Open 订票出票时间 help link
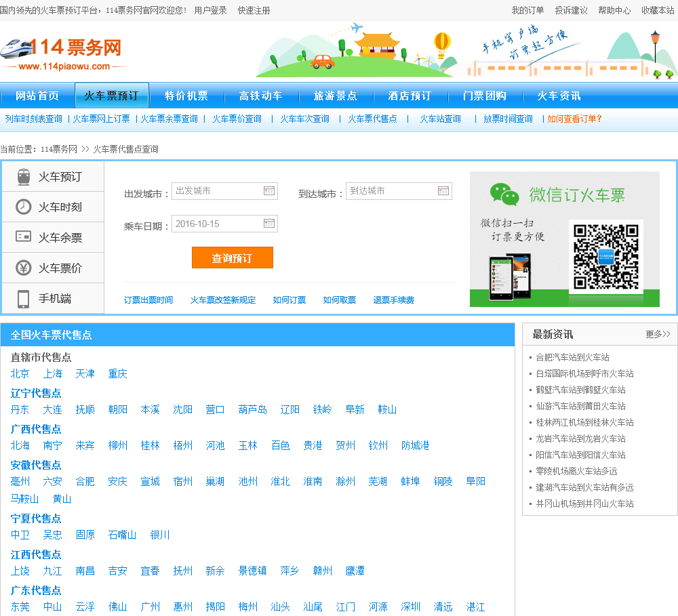 point(148,300)
